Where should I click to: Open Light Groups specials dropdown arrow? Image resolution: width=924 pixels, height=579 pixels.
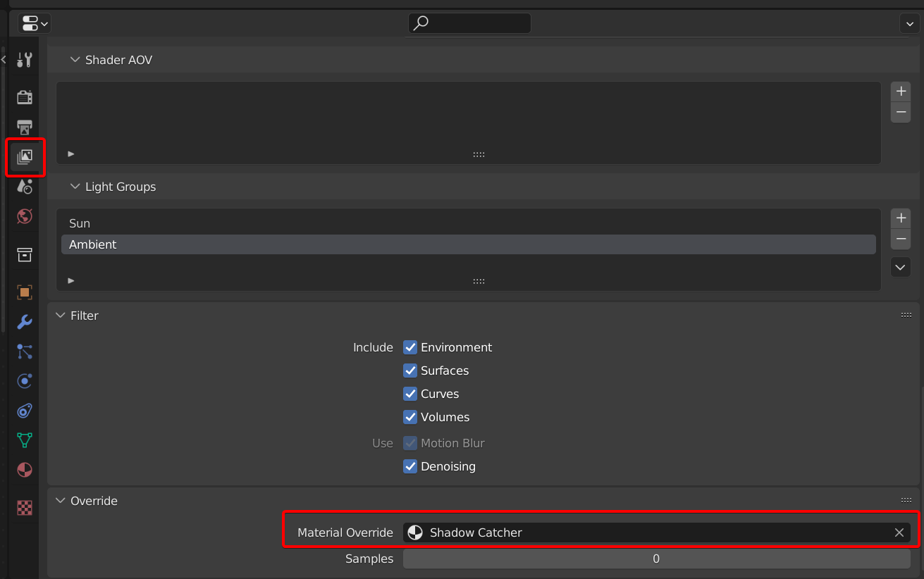coord(900,267)
